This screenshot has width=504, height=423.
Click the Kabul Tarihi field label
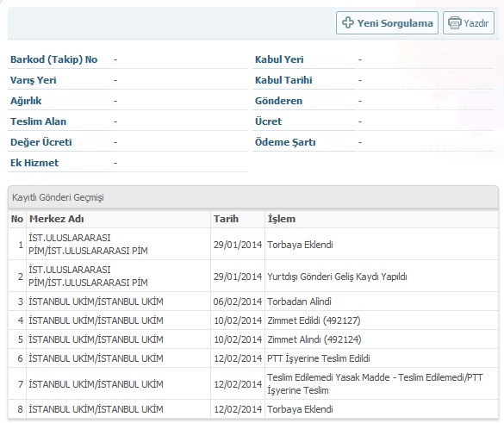pyautogui.click(x=283, y=80)
